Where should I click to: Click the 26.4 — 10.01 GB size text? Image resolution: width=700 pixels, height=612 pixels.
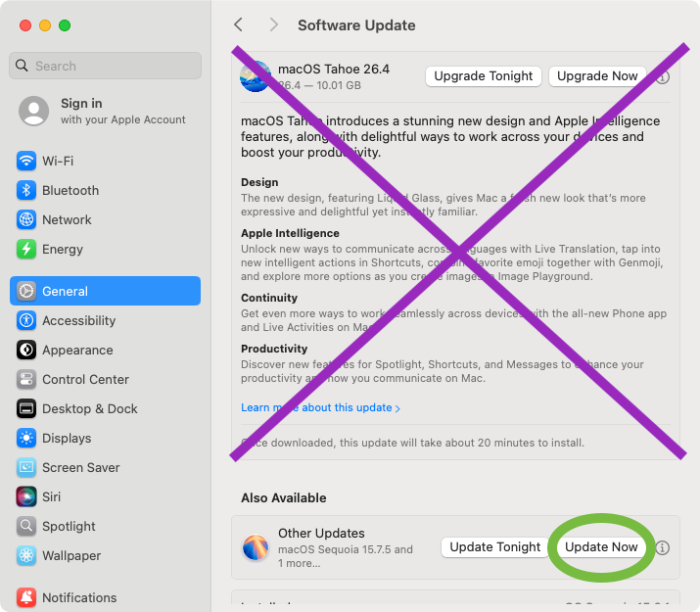tap(319, 85)
